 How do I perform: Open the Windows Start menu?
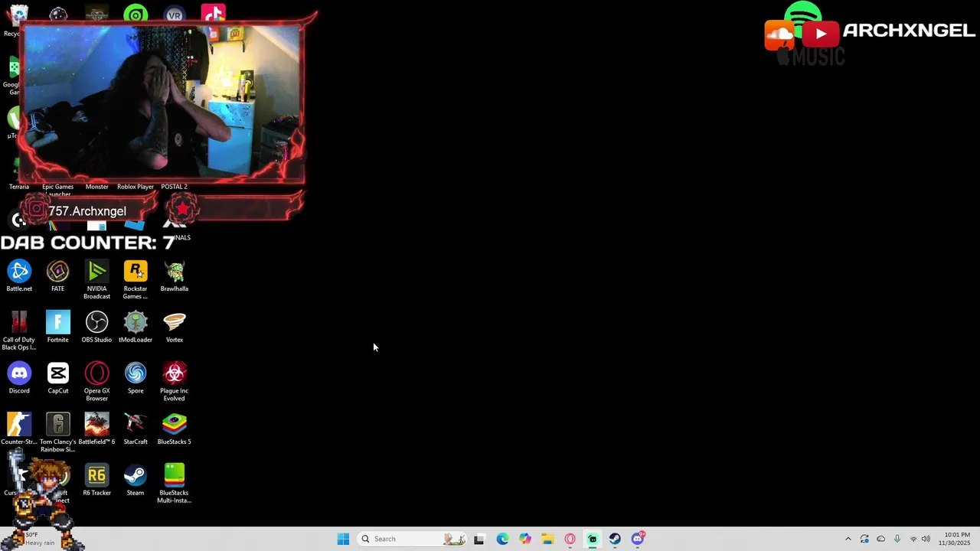point(343,539)
